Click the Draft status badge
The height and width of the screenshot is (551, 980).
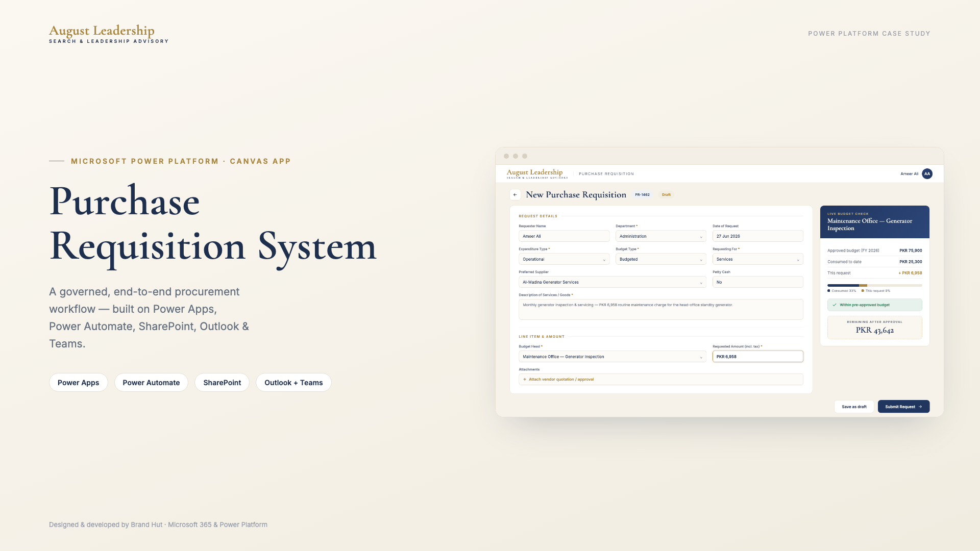click(666, 194)
